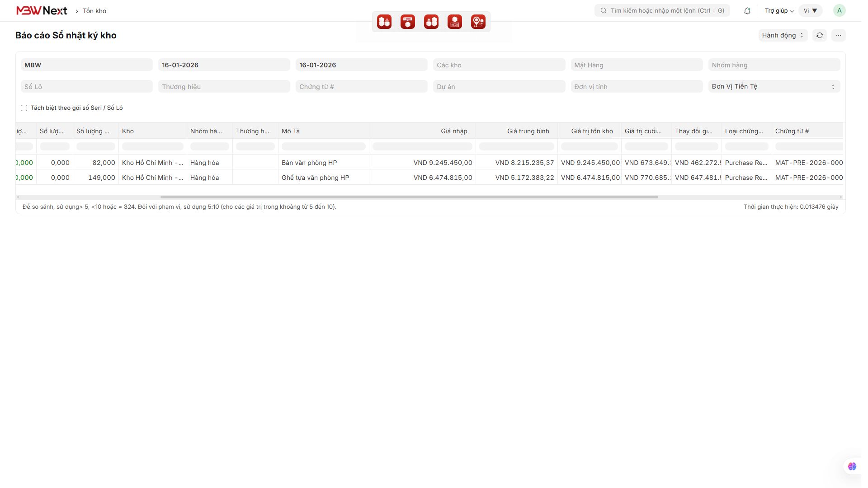Viewport: 868px width, 488px height.
Task: Open the Đơn Vị Tiền Tệ select
Action: (774, 86)
